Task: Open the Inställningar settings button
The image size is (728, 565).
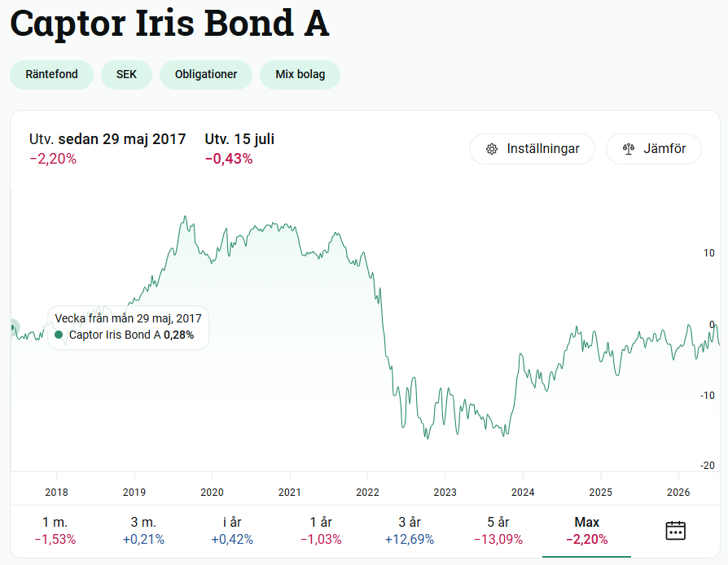Action: pos(532,149)
